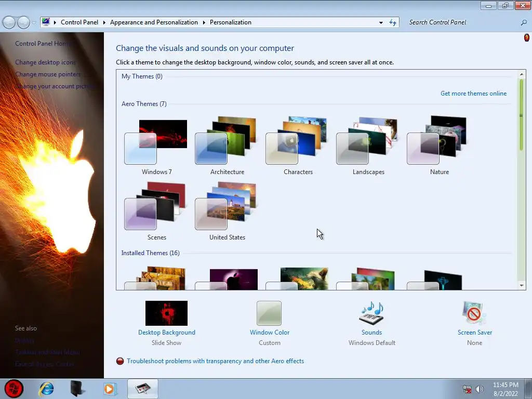Open Control Panel Home
This screenshot has height=399, width=532.
point(43,44)
